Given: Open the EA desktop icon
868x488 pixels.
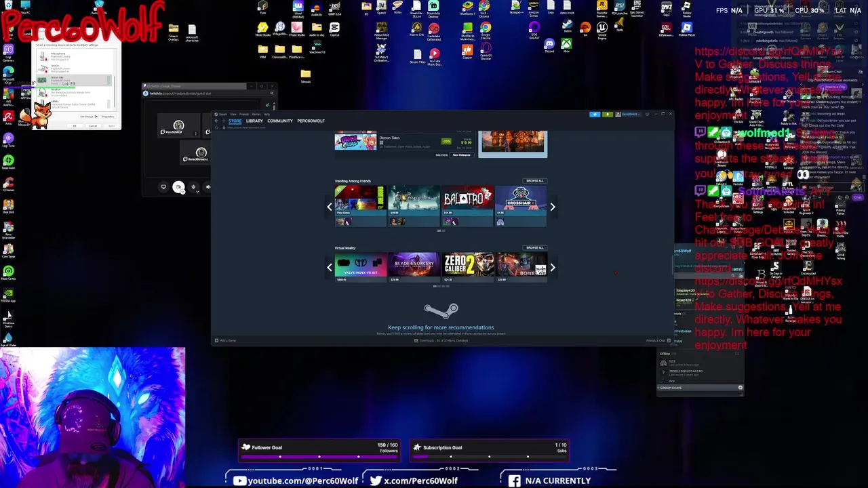Looking at the screenshot, I should (x=585, y=29).
